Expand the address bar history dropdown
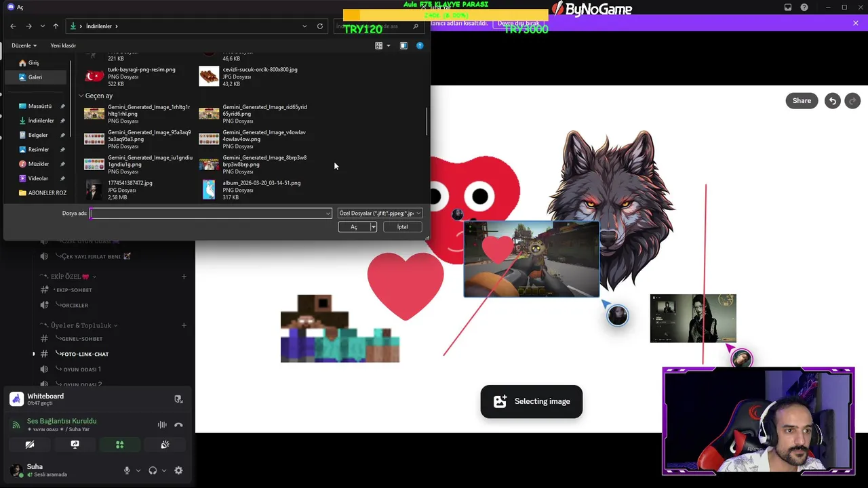Viewport: 868px width, 488px height. 304,26
